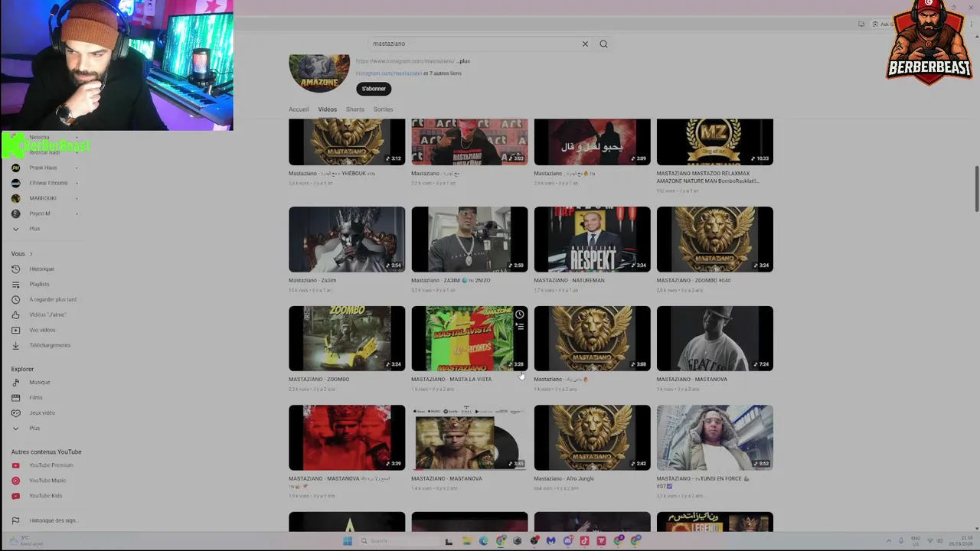
Task: Open the red MASTANOVA 3:39 thumbnail
Action: point(347,438)
